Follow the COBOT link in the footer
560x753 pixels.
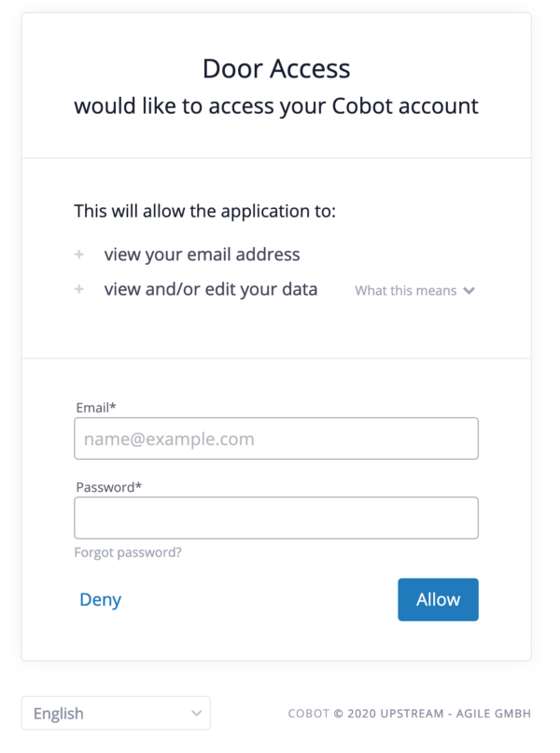coord(308,715)
